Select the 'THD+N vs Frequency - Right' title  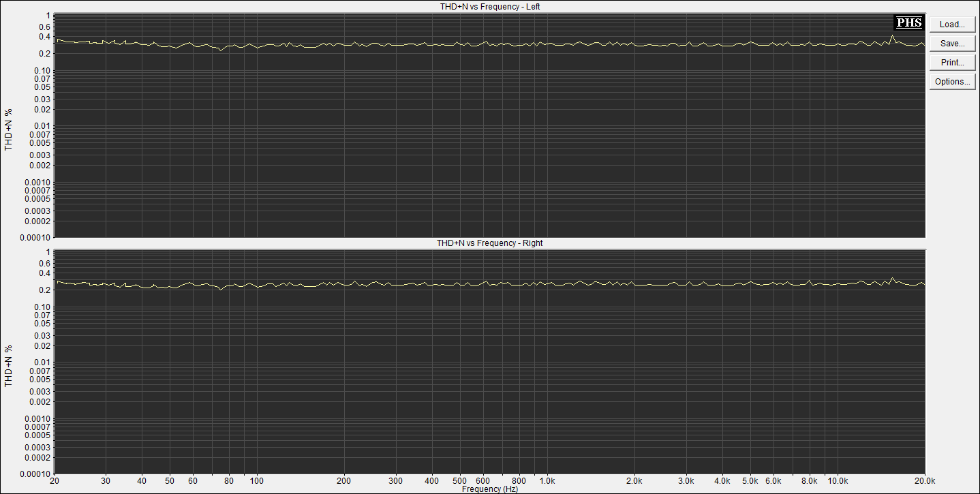(x=489, y=243)
